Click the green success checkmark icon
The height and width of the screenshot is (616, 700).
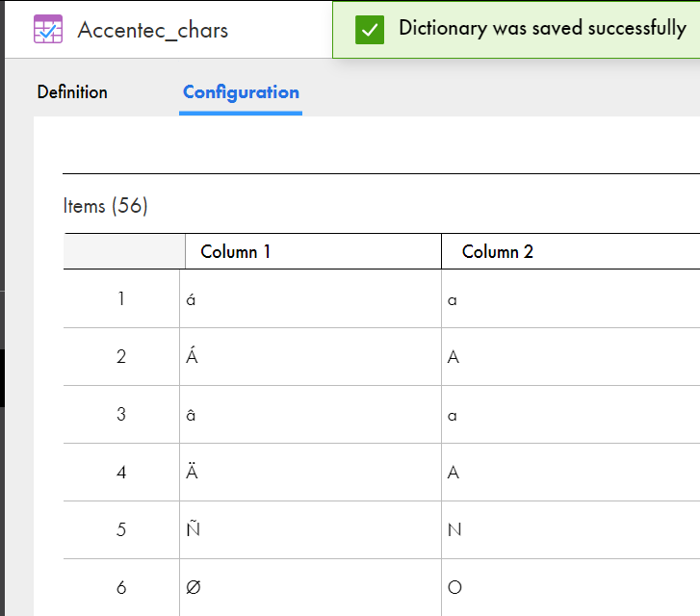pos(369,30)
